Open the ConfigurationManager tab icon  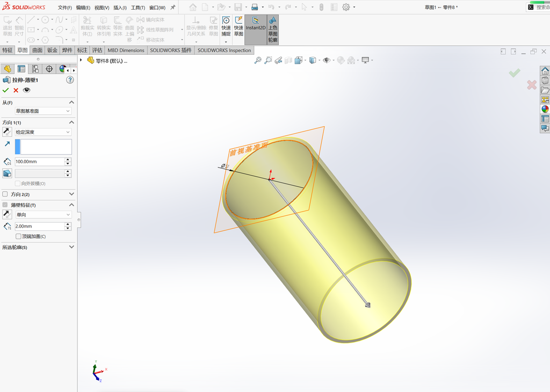[35, 69]
